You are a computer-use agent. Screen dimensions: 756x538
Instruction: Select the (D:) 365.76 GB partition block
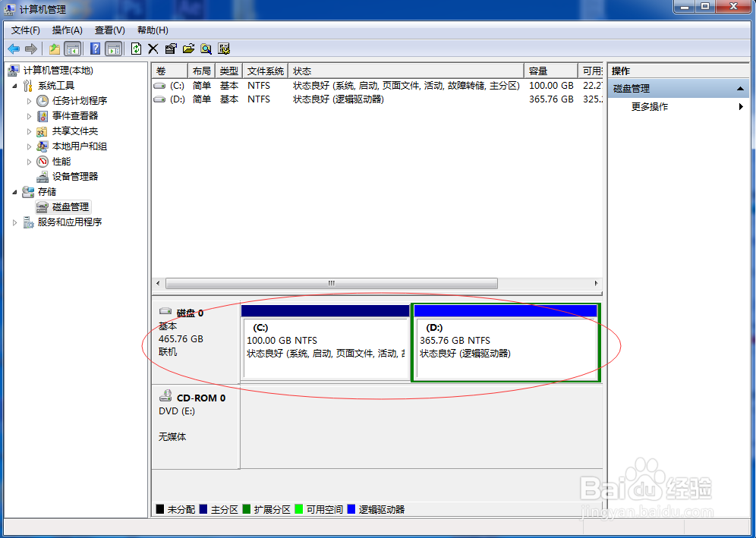coord(506,343)
